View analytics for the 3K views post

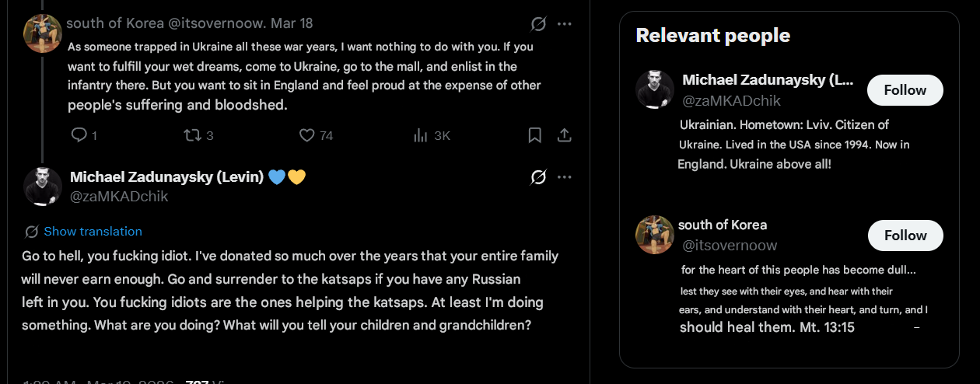(x=422, y=135)
